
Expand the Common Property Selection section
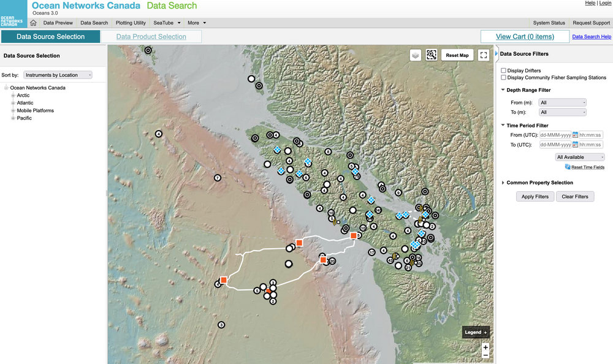503,183
